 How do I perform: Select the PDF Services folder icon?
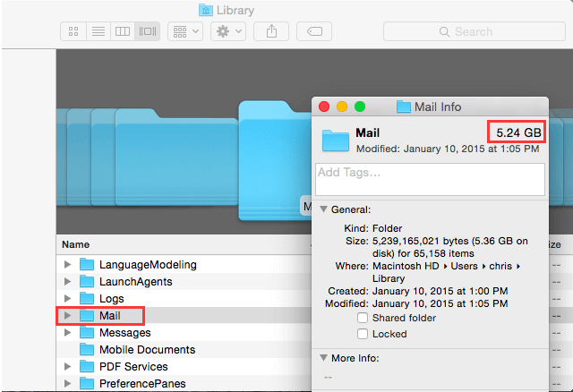point(87,366)
